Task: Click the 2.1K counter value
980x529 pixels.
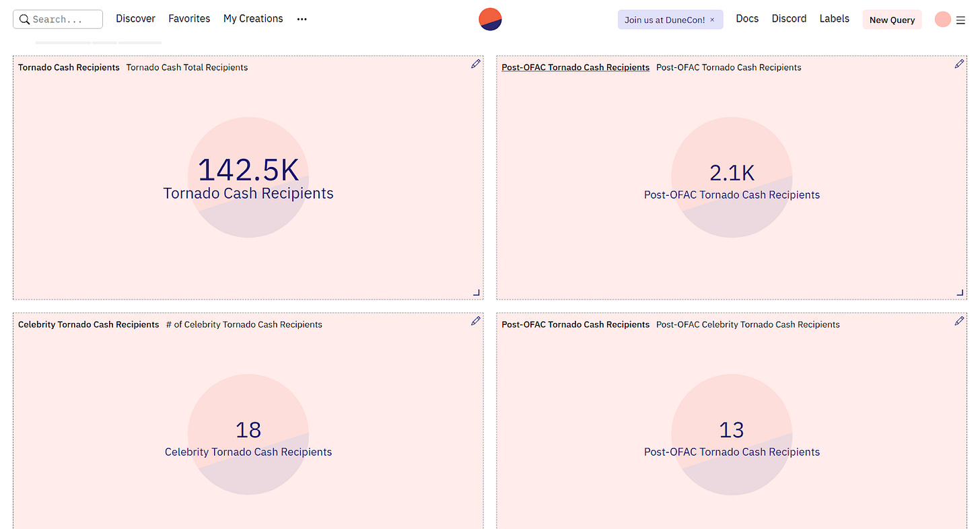Action: click(x=732, y=173)
